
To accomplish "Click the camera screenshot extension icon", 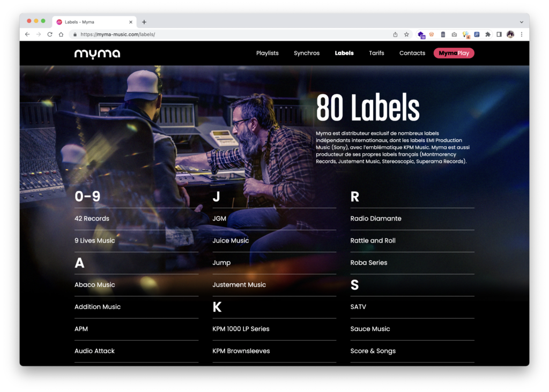I will tap(454, 34).
